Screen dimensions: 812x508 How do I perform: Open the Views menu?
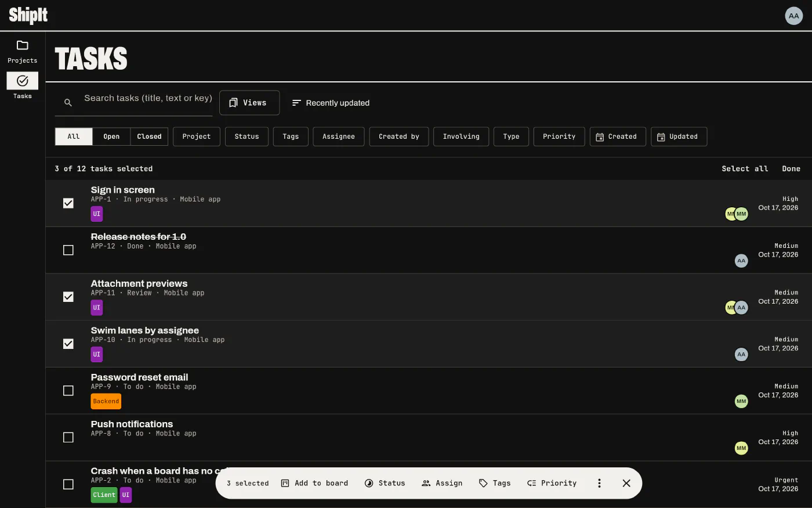(x=249, y=103)
